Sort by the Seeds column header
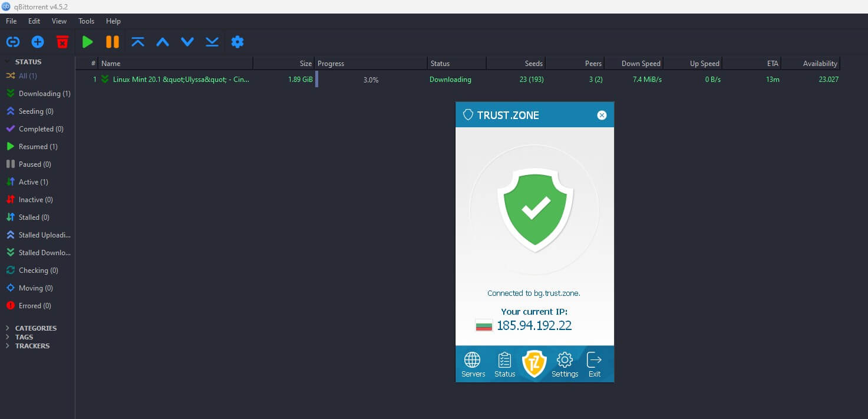The height and width of the screenshot is (419, 868). pyautogui.click(x=516, y=64)
